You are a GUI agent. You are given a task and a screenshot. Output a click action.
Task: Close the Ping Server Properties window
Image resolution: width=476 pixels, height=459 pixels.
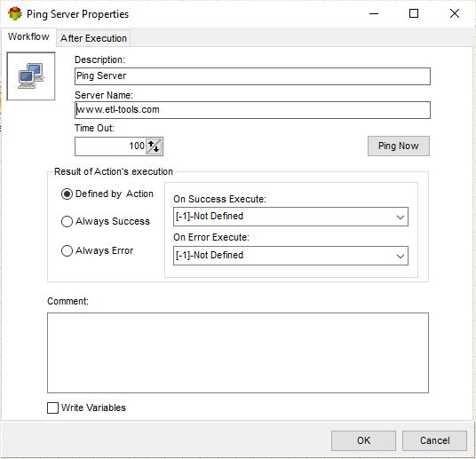tap(455, 13)
